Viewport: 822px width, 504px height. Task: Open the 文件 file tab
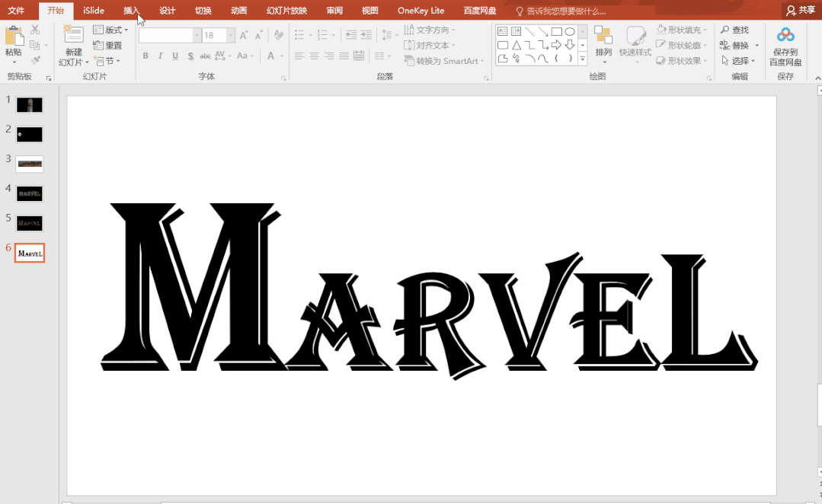[x=16, y=11]
